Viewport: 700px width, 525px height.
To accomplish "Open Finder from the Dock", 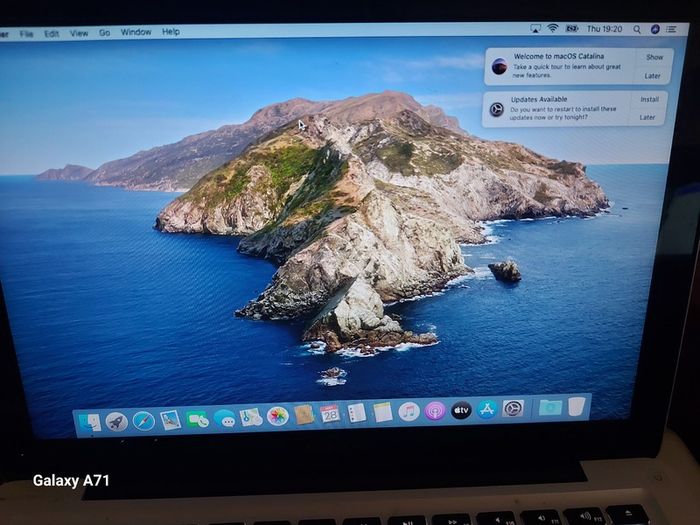I will [89, 422].
